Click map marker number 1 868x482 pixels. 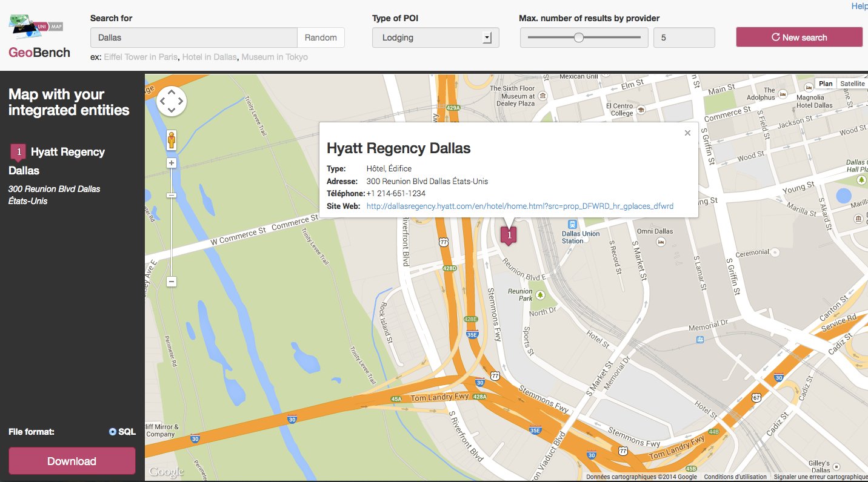[x=509, y=235]
